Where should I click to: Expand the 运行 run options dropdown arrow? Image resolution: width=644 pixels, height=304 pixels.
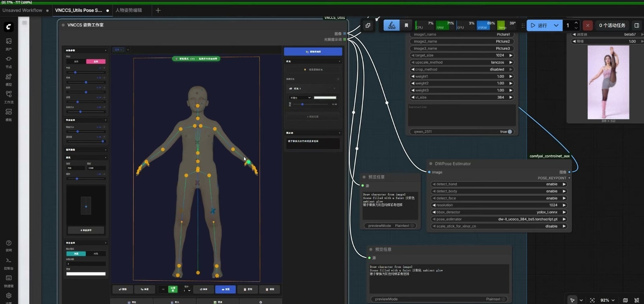click(556, 25)
